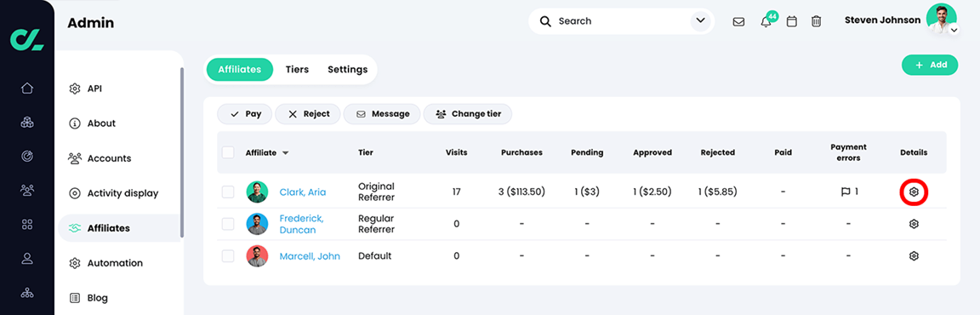
Task: Open the four-squares apps icon in left rail
Action: pos(27,224)
